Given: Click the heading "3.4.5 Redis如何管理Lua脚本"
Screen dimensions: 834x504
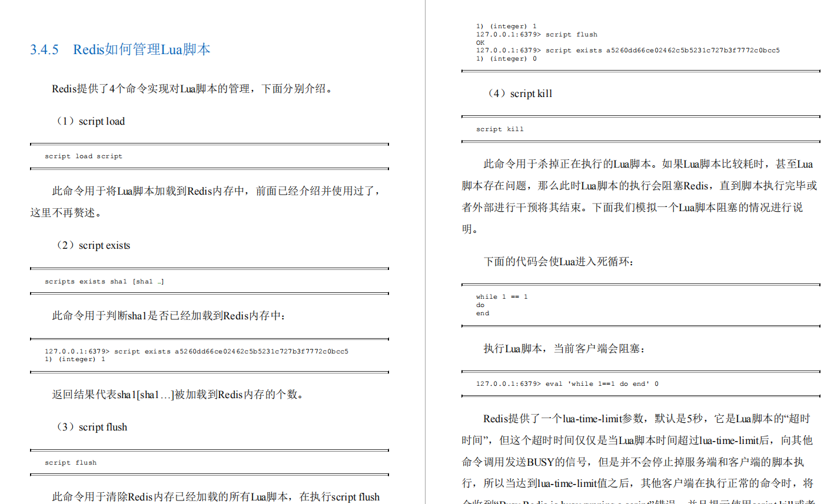Looking at the screenshot, I should (120, 49).
